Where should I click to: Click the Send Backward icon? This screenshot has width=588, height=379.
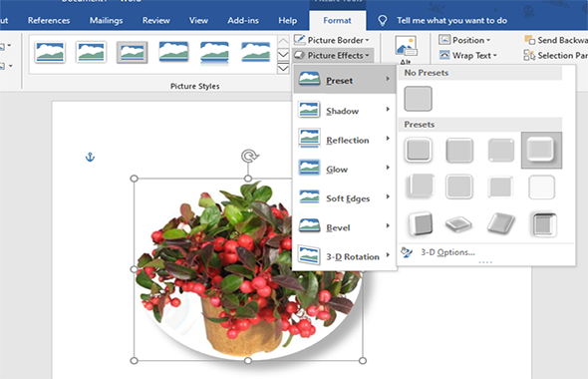[x=530, y=40]
